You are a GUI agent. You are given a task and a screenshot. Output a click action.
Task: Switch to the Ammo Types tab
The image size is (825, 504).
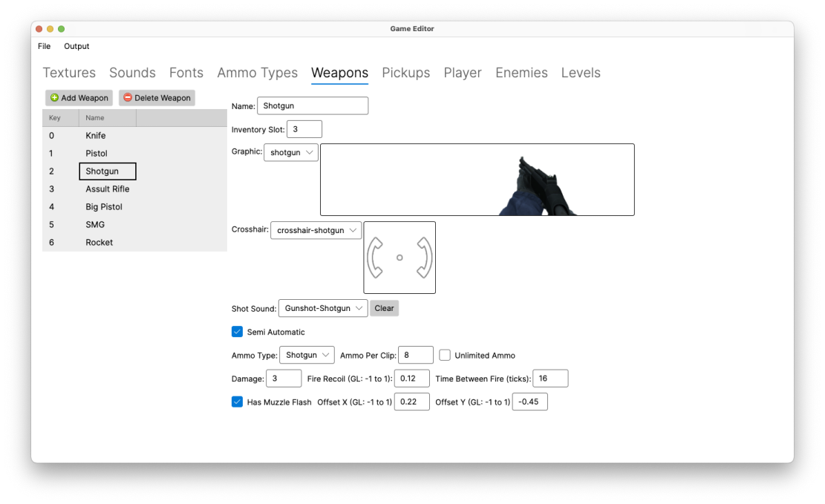257,73
